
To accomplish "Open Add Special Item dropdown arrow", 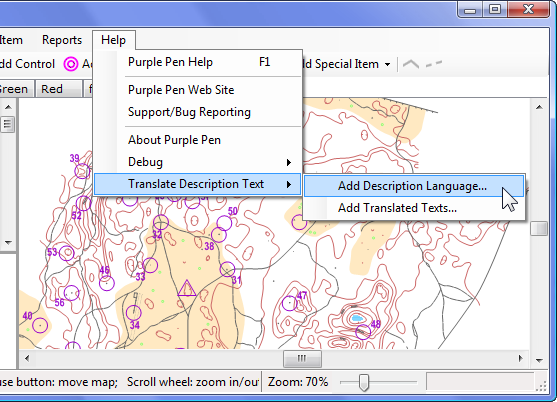I will (x=387, y=65).
